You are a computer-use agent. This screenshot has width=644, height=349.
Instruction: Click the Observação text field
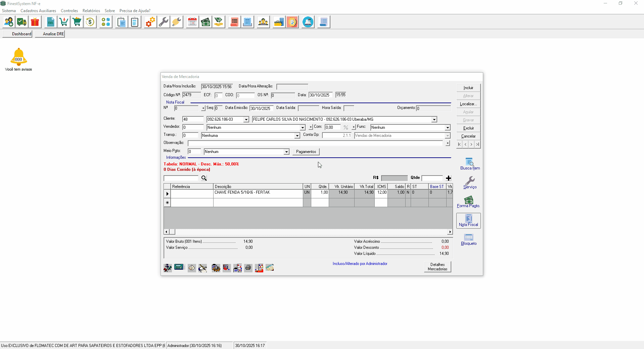(315, 143)
